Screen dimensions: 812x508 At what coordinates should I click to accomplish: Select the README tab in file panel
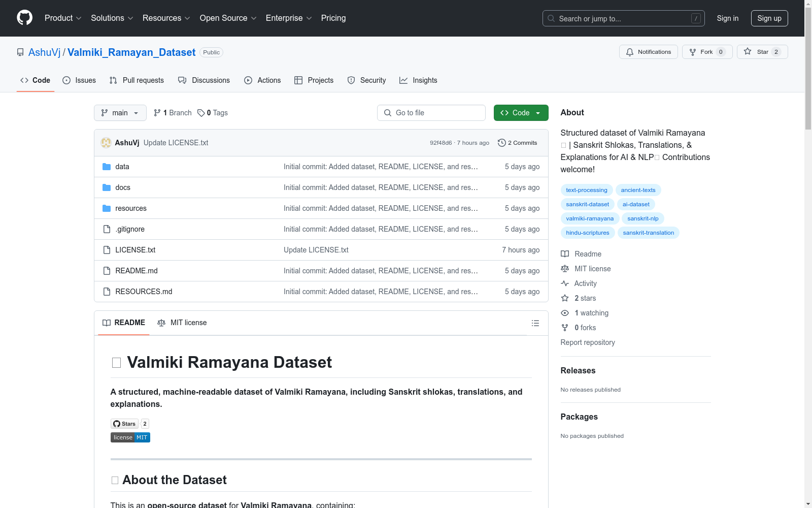pyautogui.click(x=124, y=323)
